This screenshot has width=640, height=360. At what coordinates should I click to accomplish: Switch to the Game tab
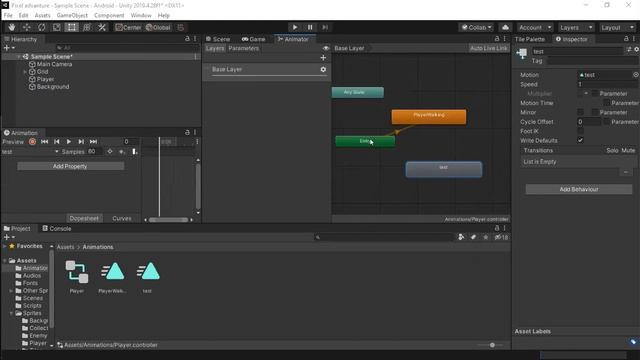(x=253, y=39)
